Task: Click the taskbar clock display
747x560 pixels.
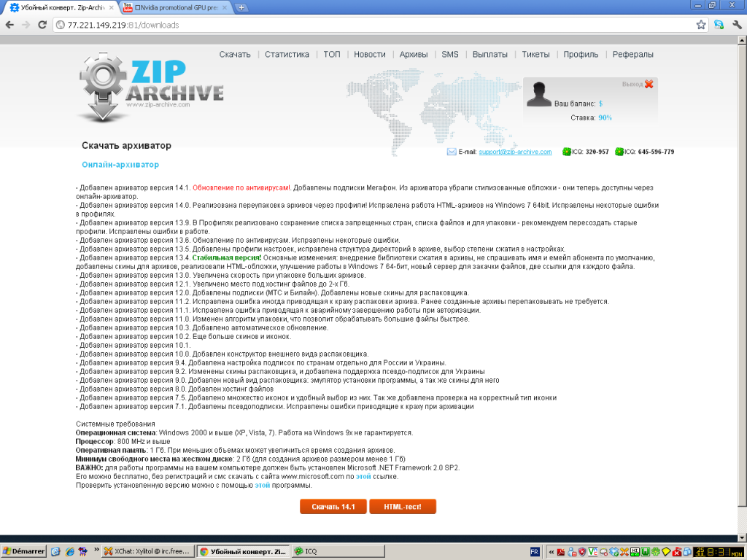Action: [x=719, y=552]
